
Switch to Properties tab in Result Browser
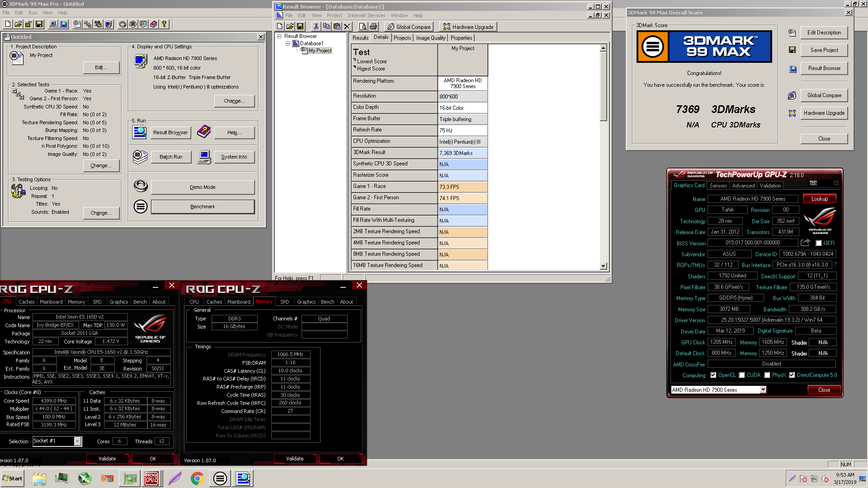(x=461, y=38)
